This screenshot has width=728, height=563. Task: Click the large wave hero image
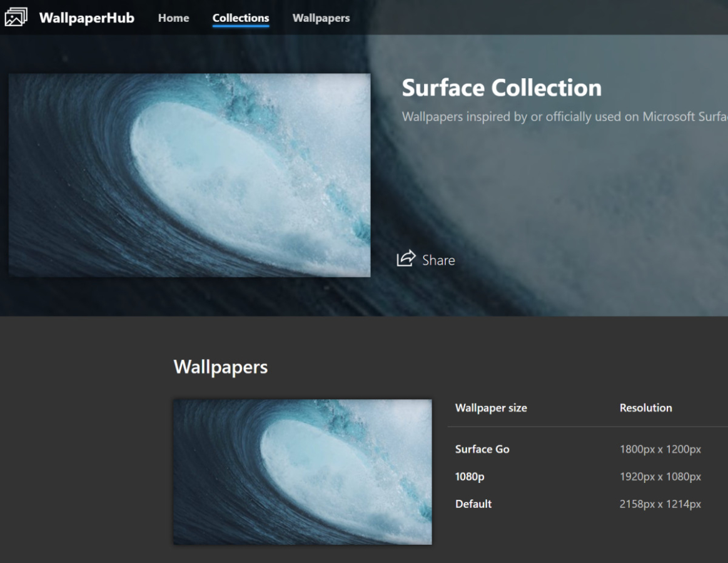click(x=190, y=175)
